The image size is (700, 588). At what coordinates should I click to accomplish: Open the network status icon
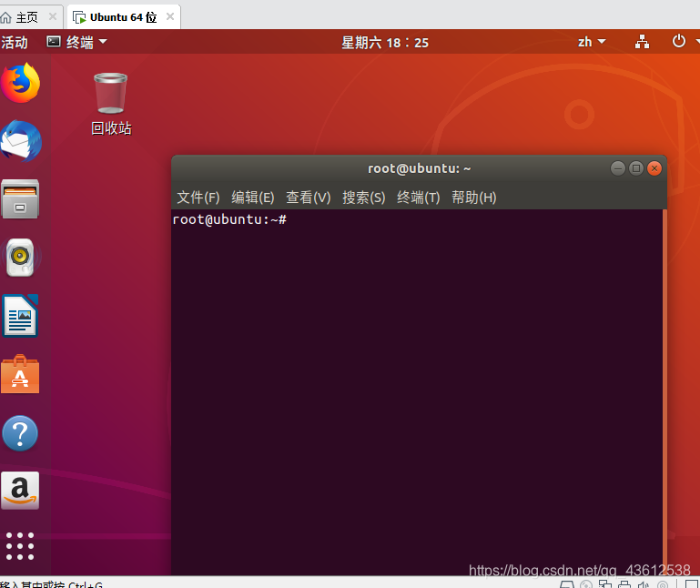(x=642, y=42)
